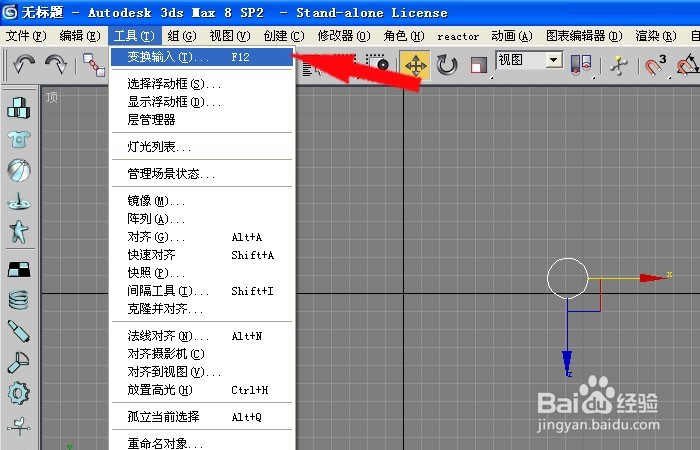Click the Undo arrow icon
The height and width of the screenshot is (450, 700).
coord(24,65)
